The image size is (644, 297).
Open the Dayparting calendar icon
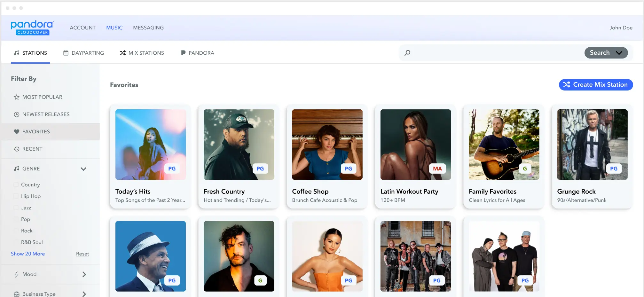(66, 53)
